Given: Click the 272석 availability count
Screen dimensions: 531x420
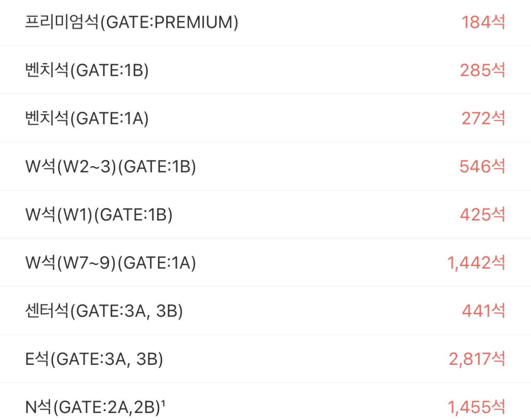Looking at the screenshot, I should pos(483,118).
